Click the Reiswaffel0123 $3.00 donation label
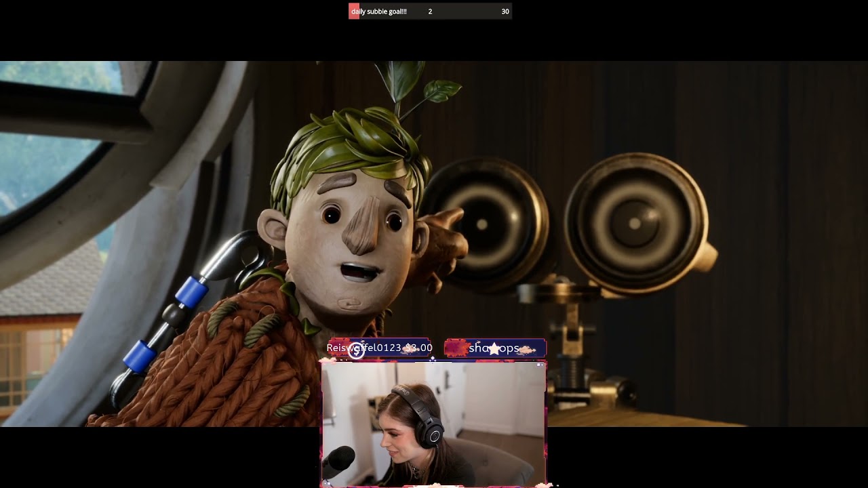868x488 pixels. point(379,348)
